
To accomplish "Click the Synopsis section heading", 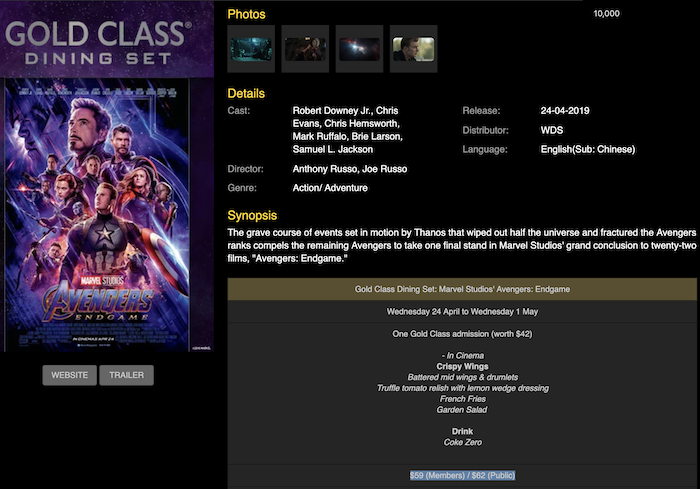I will pos(252,215).
